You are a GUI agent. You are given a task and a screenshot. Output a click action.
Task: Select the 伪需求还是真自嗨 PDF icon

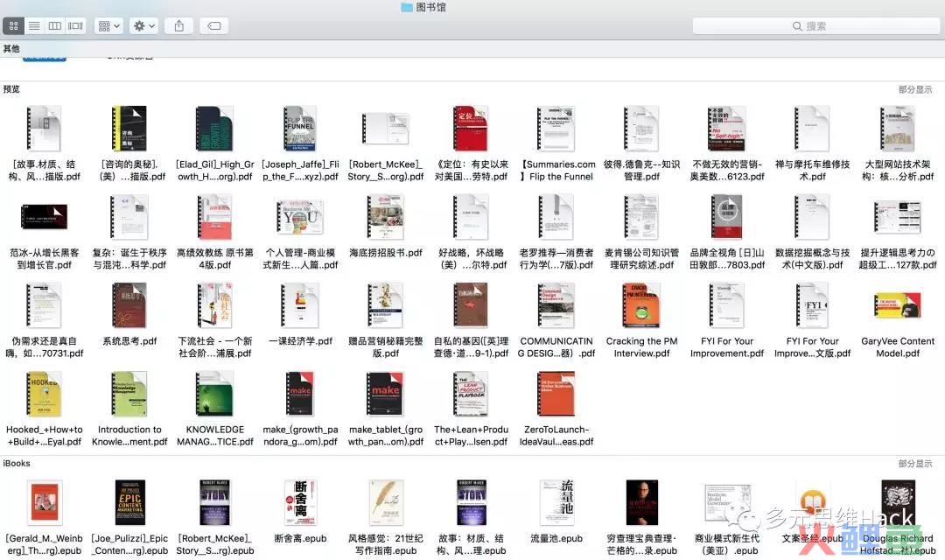[44, 305]
